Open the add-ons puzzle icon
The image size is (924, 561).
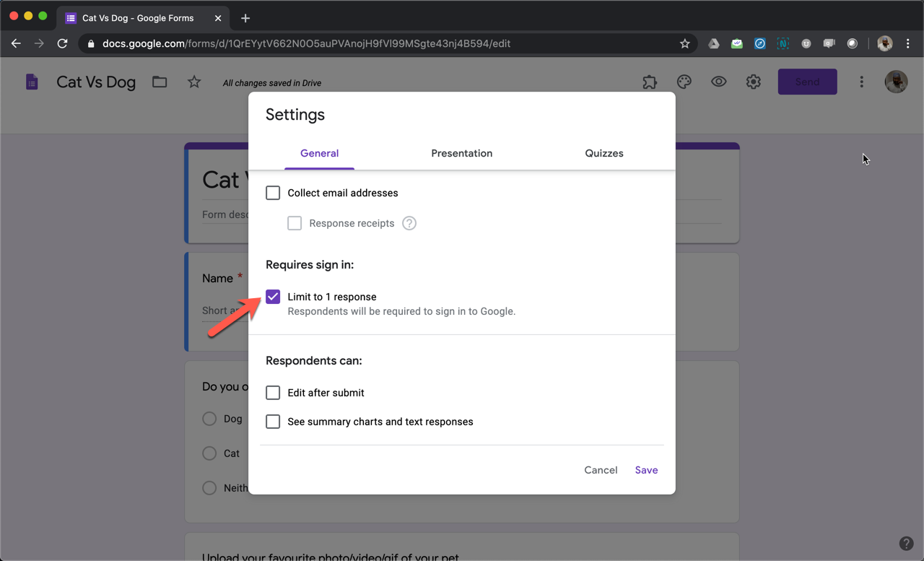(650, 82)
